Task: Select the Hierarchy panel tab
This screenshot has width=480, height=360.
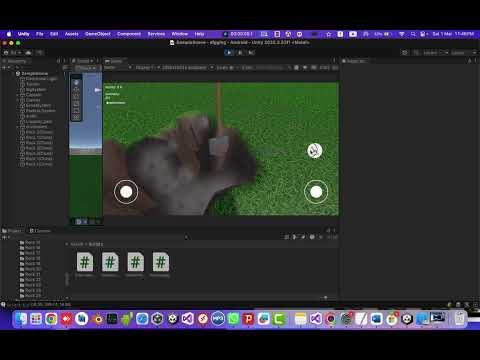Action: click(x=16, y=61)
